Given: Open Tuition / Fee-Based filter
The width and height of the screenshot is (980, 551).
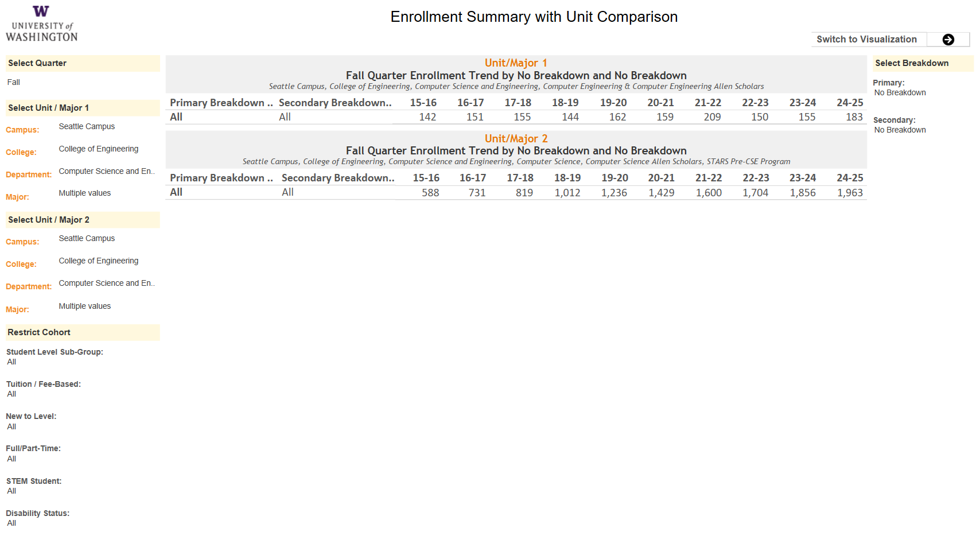Looking at the screenshot, I should click(x=82, y=394).
